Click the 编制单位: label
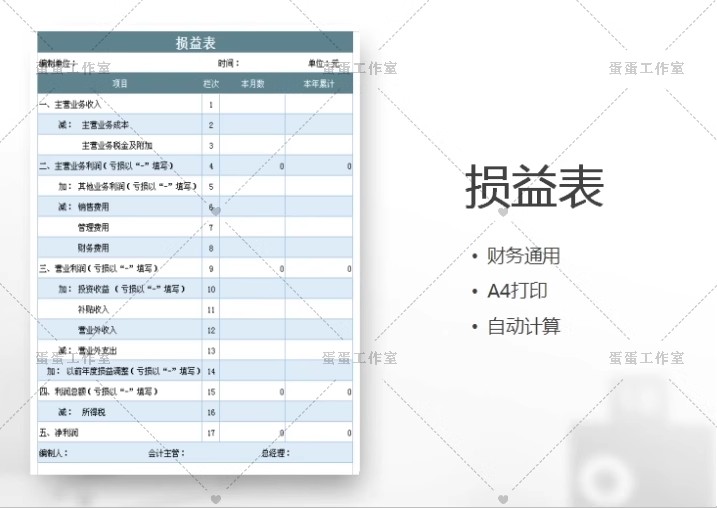Viewport: 717px width, 508px height. 57,64
